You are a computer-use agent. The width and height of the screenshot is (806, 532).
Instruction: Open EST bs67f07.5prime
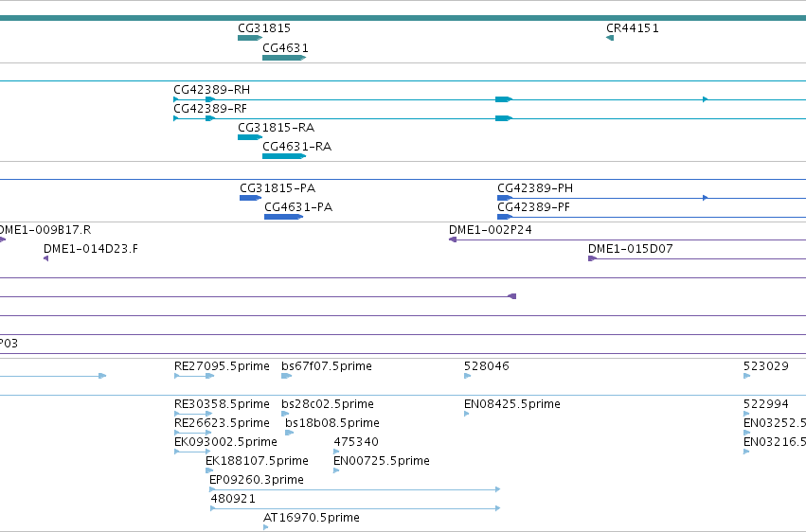point(327,366)
